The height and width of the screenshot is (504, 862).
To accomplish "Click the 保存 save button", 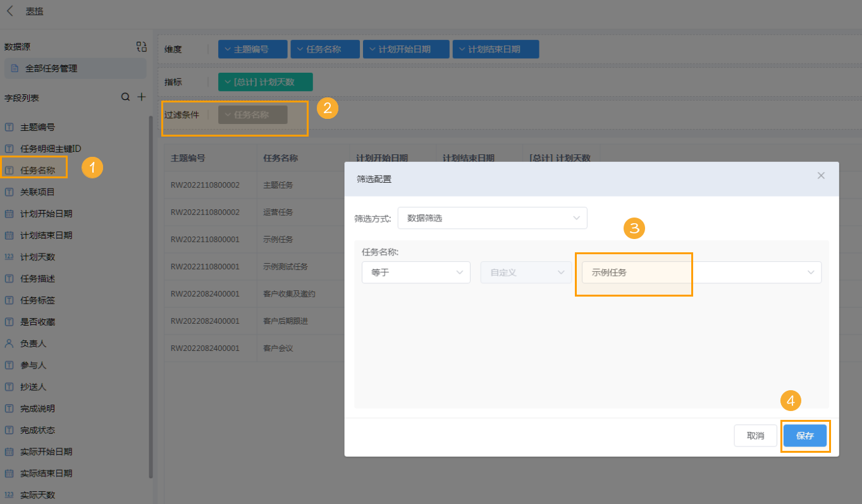I will point(805,435).
